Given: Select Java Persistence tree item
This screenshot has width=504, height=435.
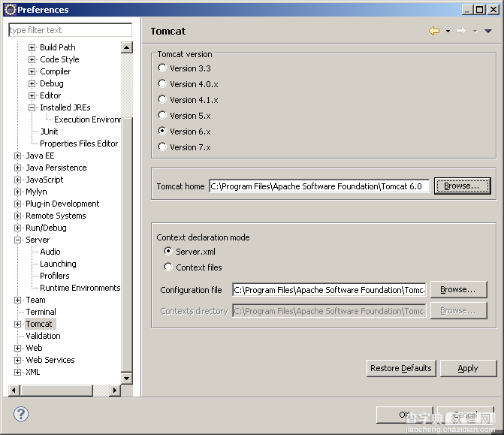Looking at the screenshot, I should tap(56, 168).
